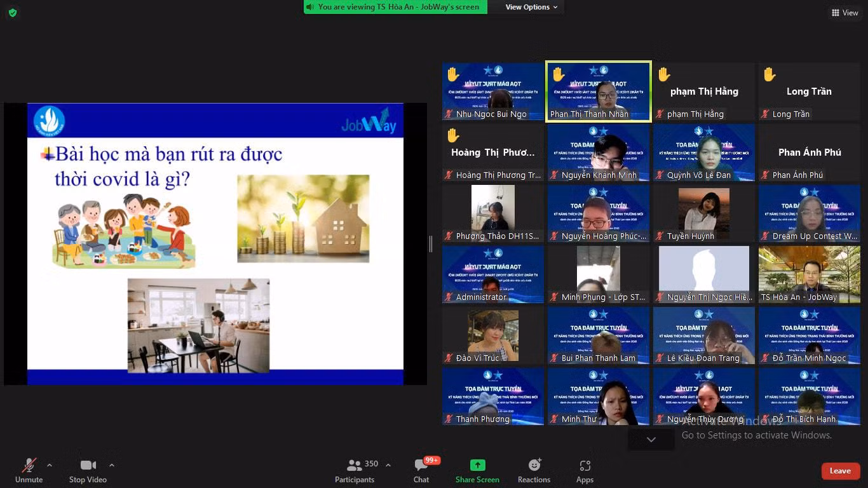The image size is (868, 488).
Task: Click muted mic icon beside Phan Ánh Phú
Action: pos(766,175)
